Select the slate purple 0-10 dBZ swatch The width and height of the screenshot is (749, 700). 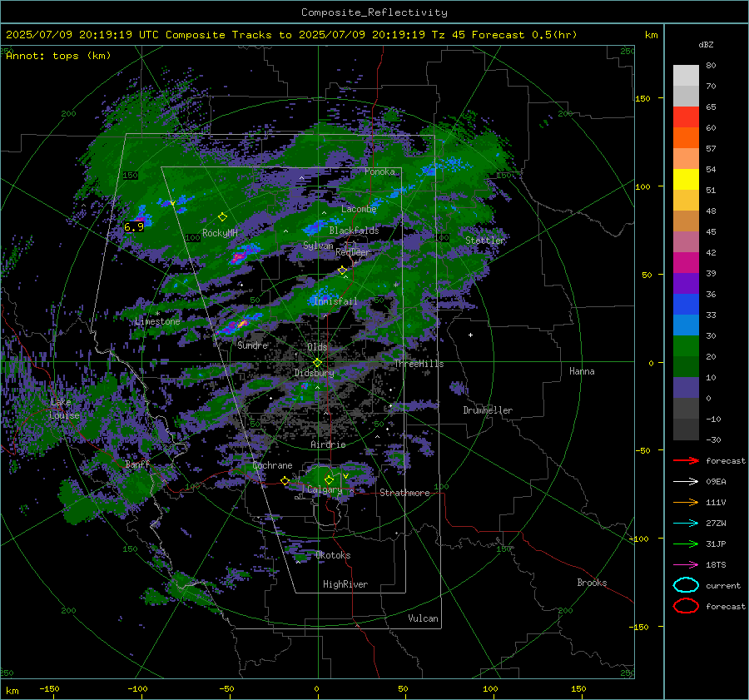pos(686,388)
